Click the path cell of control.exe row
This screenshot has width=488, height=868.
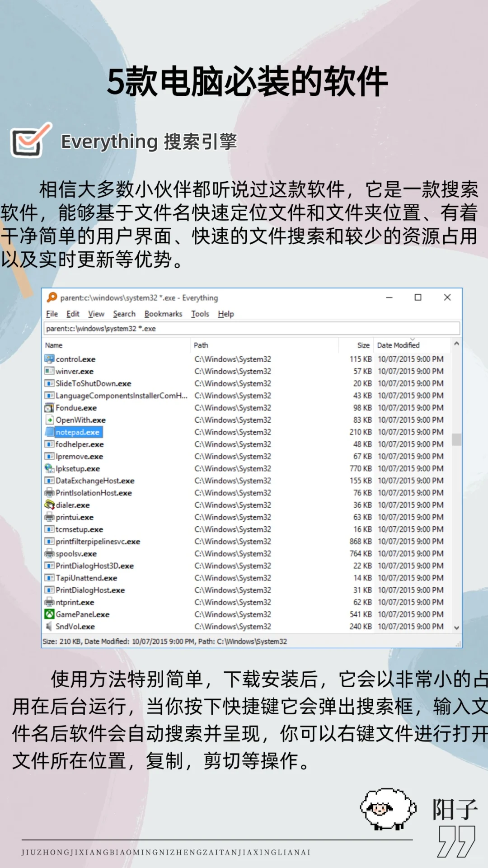(233, 359)
